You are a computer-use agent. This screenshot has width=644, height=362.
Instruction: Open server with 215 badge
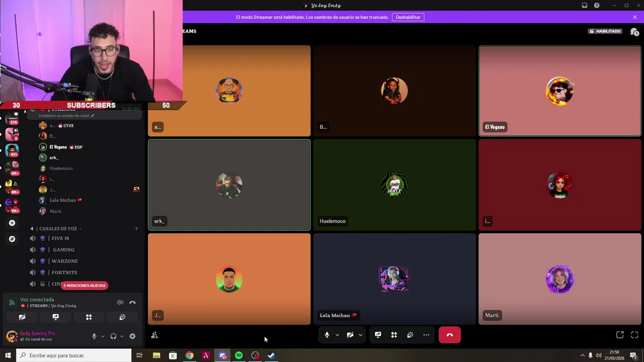(12, 119)
